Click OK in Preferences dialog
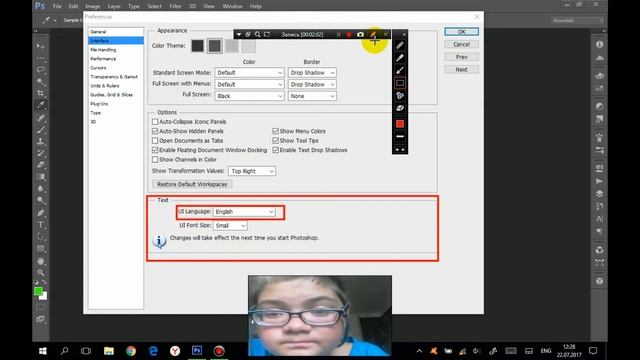 (461, 31)
